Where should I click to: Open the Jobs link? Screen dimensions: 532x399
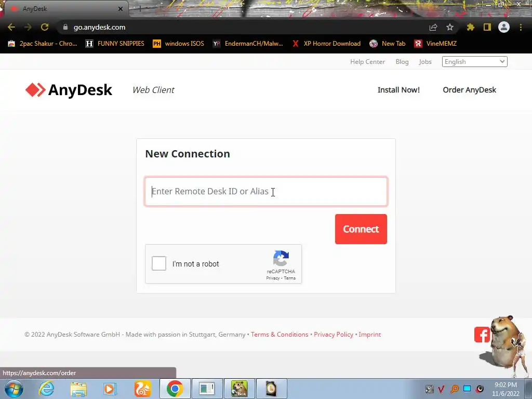coord(425,62)
